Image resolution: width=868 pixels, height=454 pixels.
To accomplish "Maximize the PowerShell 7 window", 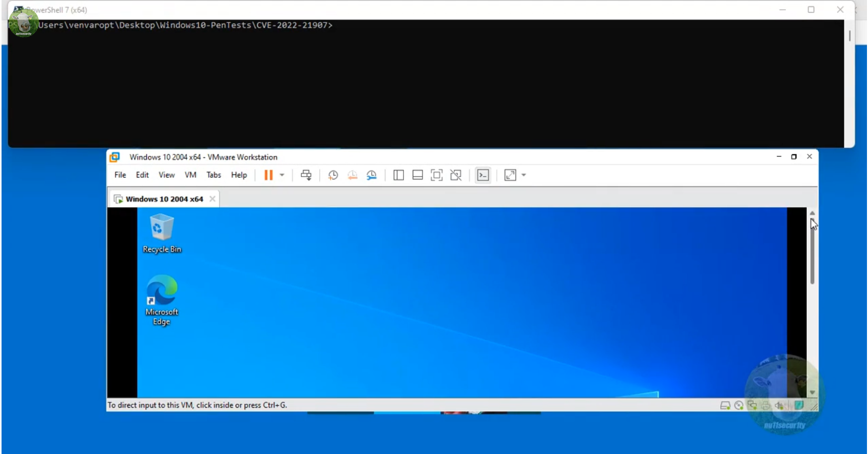I will click(x=811, y=9).
